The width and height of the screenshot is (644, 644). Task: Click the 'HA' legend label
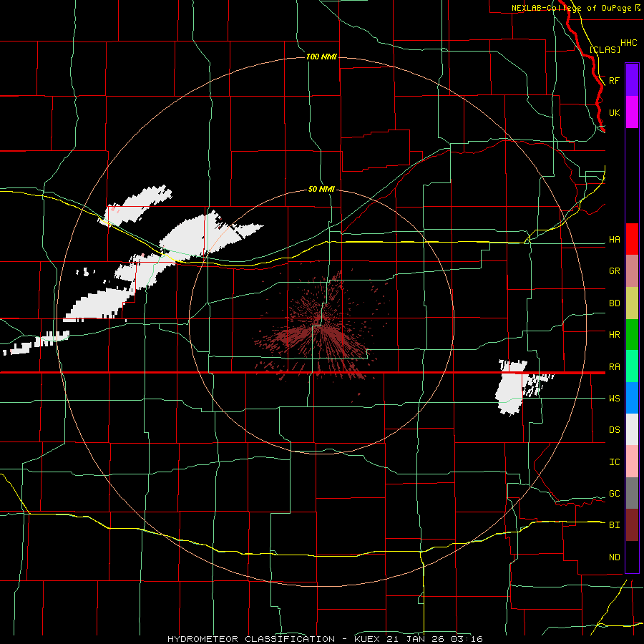click(615, 240)
